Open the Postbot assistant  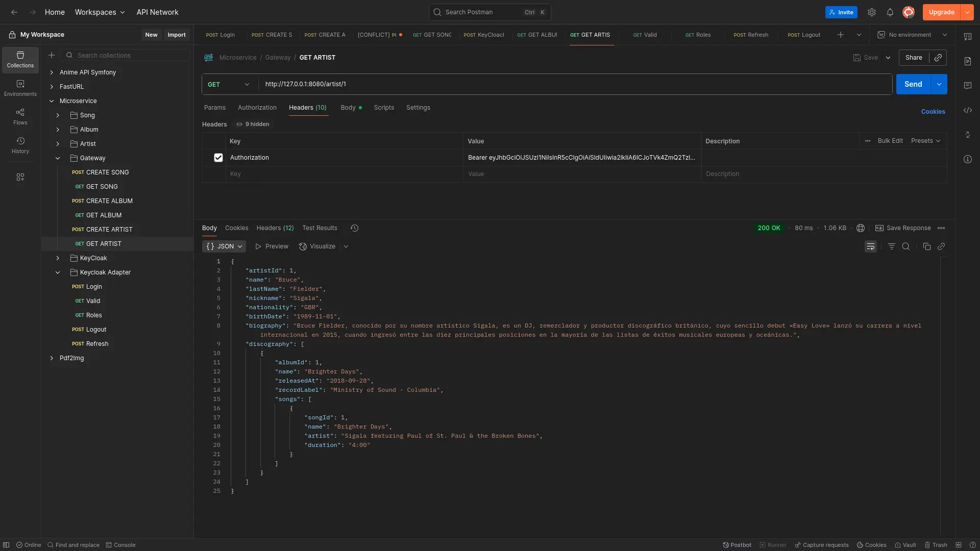[737, 545]
